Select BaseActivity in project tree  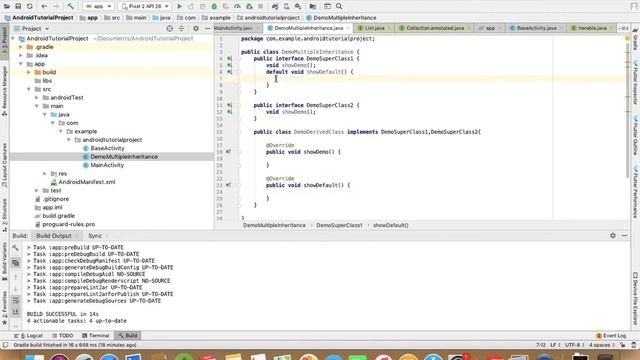click(x=107, y=148)
